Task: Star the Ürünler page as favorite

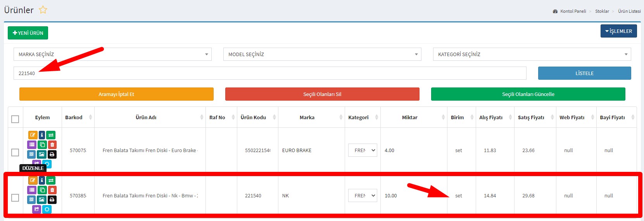Action: tap(43, 10)
